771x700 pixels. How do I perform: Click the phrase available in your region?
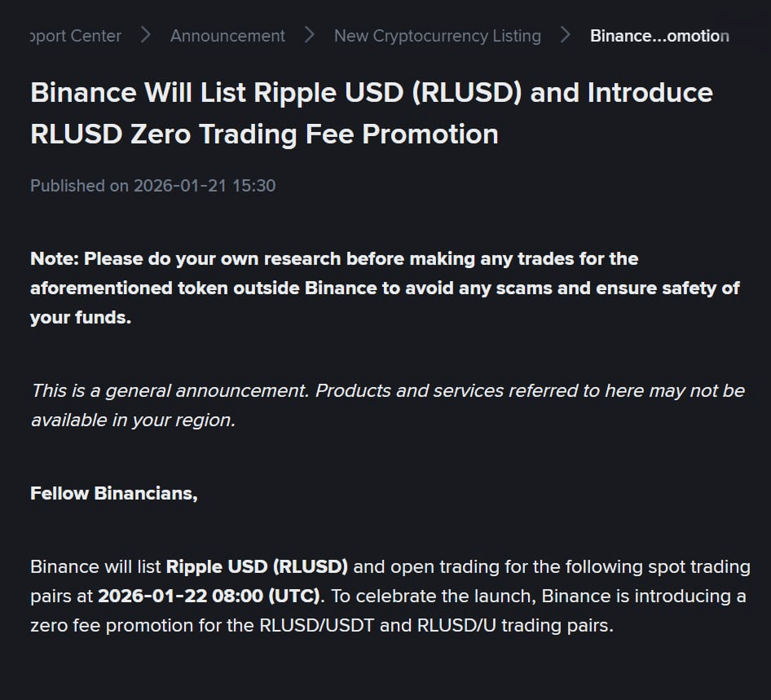pos(133,420)
